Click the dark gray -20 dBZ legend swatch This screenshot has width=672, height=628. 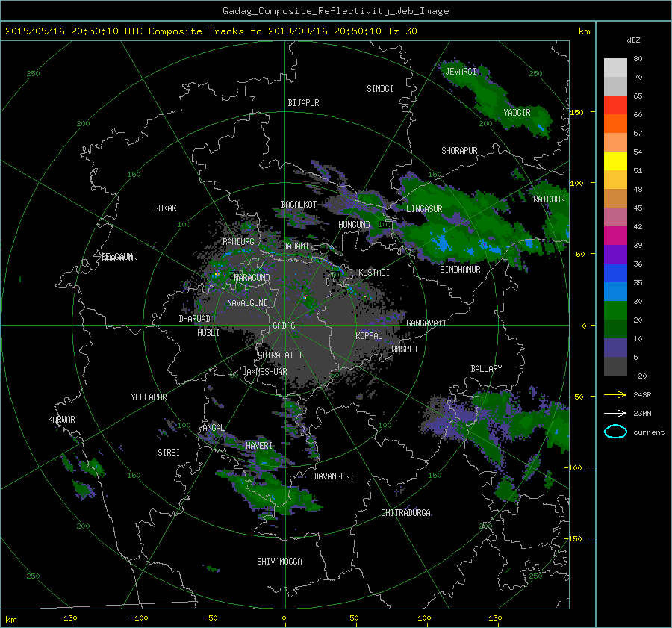(615, 366)
